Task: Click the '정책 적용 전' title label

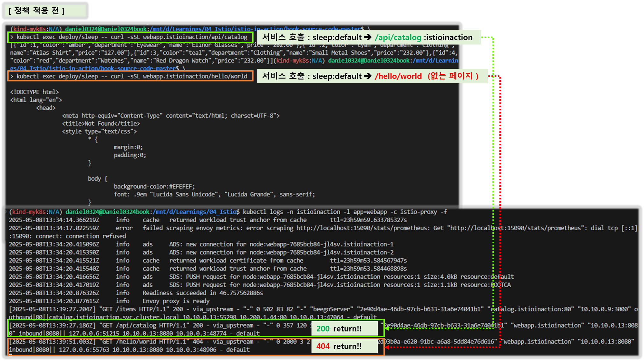Action: point(37,11)
